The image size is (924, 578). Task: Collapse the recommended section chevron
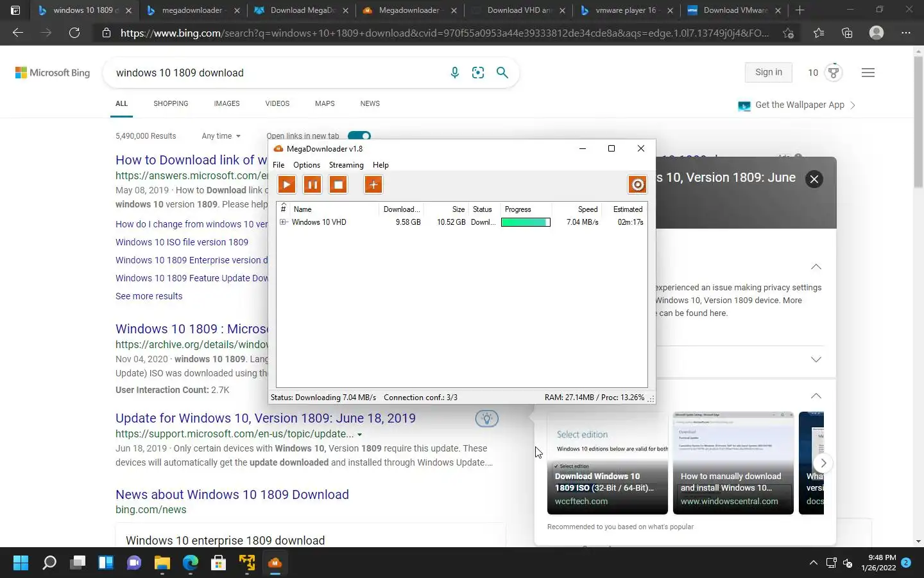816,396
